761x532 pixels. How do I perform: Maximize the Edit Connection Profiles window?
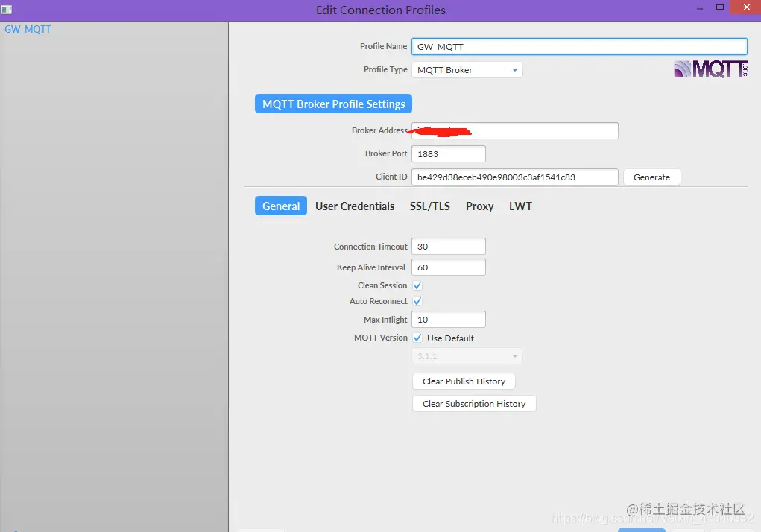pos(720,7)
